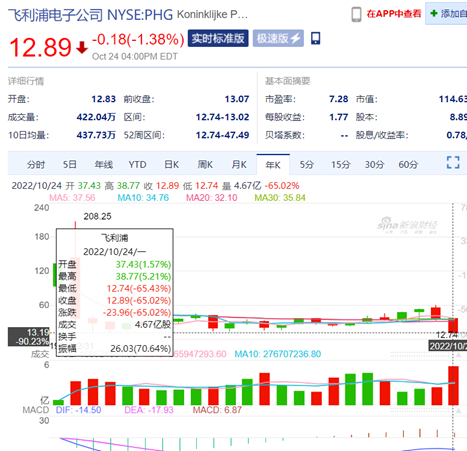The height and width of the screenshot is (451, 467).
Task: Click the 每股收益 value 1.77
Action: click(x=339, y=117)
